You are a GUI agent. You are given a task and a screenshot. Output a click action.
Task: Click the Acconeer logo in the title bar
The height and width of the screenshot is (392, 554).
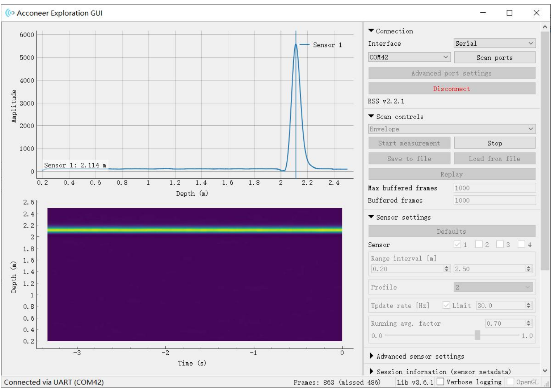9,13
